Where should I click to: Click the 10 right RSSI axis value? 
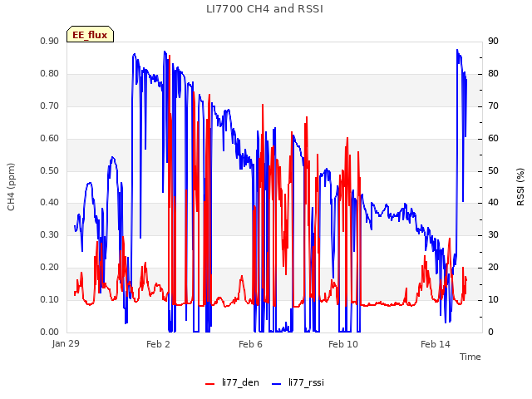(x=493, y=299)
